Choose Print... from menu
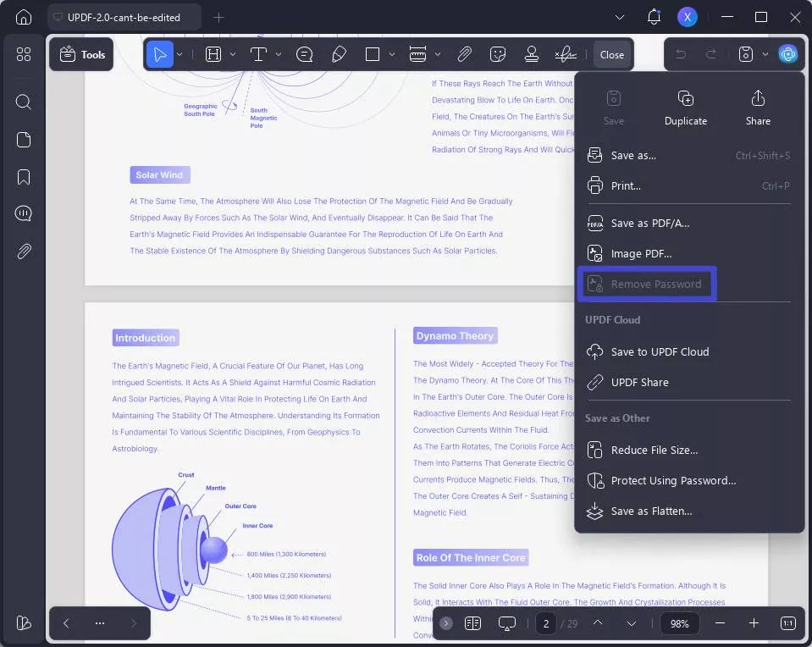Screen dimensions: 812x647 [x=688, y=186]
